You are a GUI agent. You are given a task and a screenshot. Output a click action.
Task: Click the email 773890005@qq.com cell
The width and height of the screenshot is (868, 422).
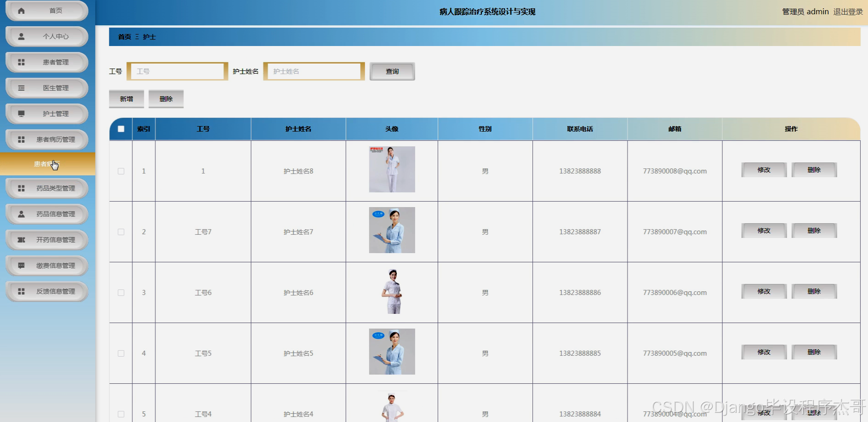[675, 353]
